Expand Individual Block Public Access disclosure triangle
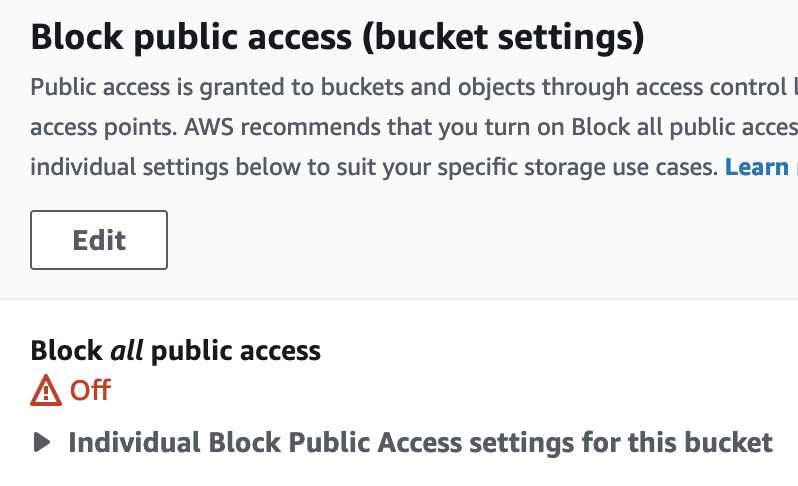The image size is (798, 486). 42,442
